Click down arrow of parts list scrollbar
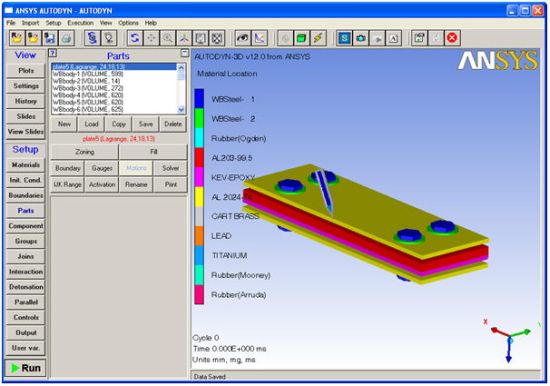Viewport: 550px width, 386px height. [x=181, y=110]
